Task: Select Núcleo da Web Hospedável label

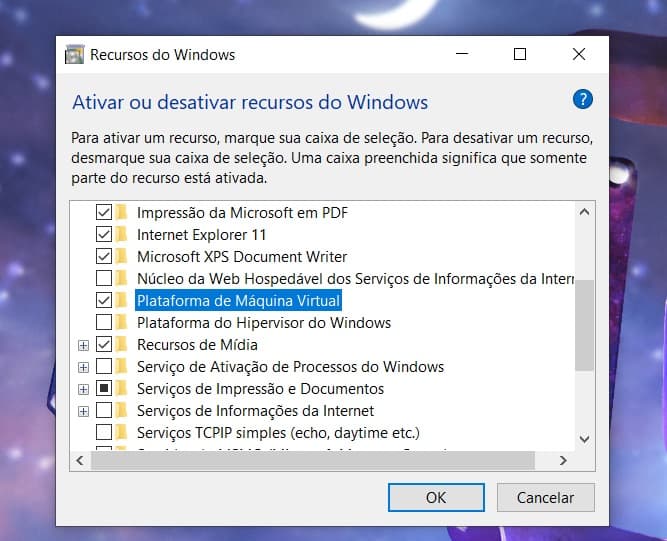Action: (355, 279)
